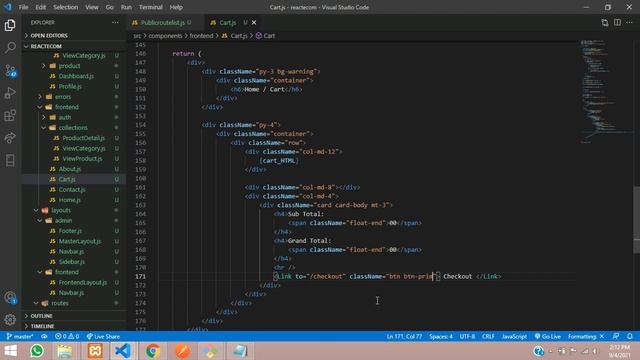Click CRLF end of line selector
Screen dimensions: 640x360
pos(488,336)
